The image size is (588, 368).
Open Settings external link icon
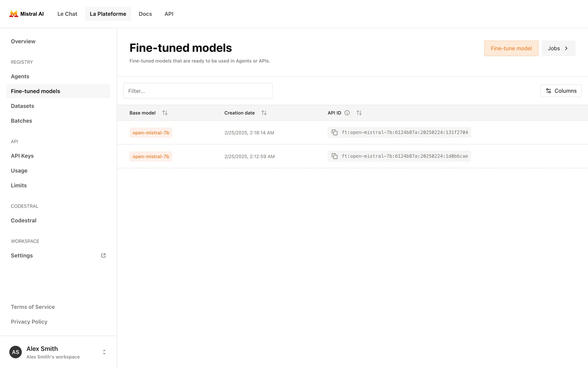[104, 255]
